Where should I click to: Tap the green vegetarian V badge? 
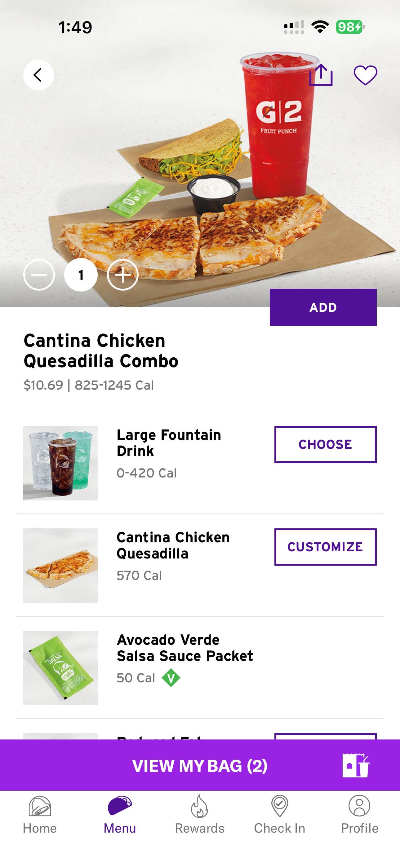pos(171,678)
